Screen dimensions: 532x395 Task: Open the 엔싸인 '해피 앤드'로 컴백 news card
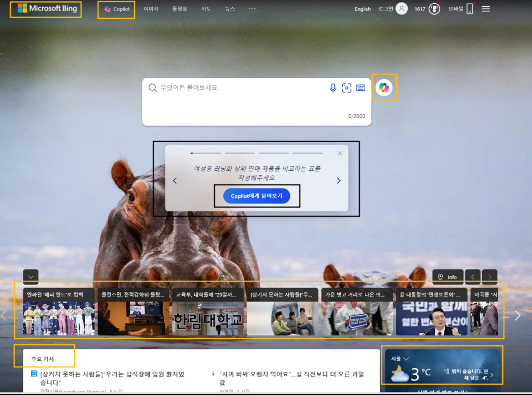pyautogui.click(x=59, y=311)
